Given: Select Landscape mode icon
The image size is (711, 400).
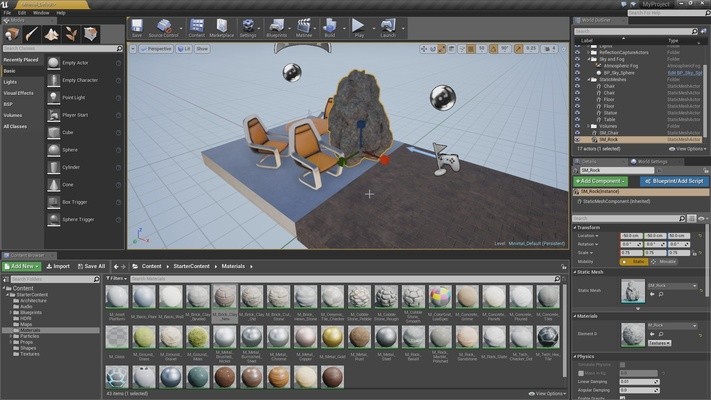Looking at the screenshot, I should (51, 34).
